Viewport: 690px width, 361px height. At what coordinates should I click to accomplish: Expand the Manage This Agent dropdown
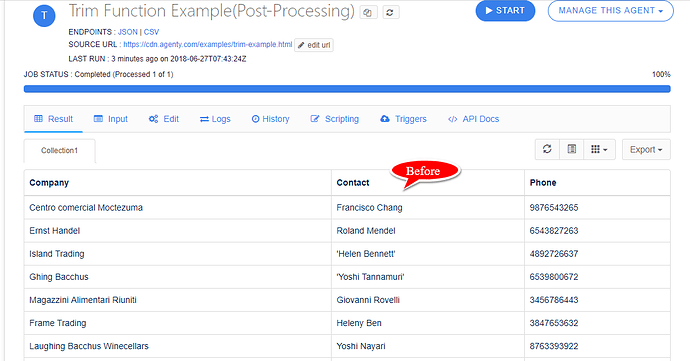click(611, 11)
